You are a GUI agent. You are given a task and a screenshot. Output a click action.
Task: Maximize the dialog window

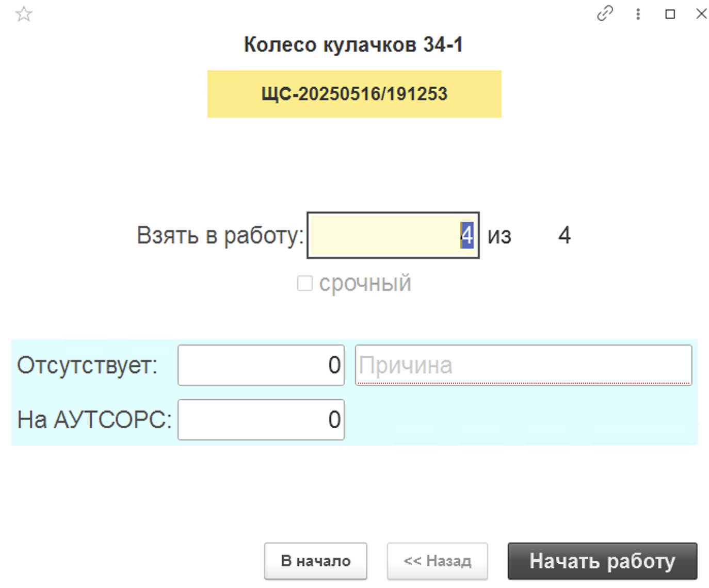click(670, 14)
